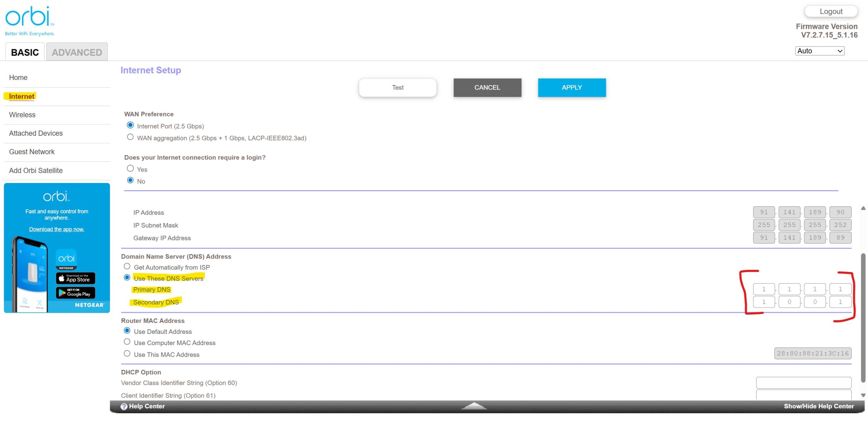868x422 pixels.
Task: Select Yes for Internet login requirement
Action: (130, 168)
